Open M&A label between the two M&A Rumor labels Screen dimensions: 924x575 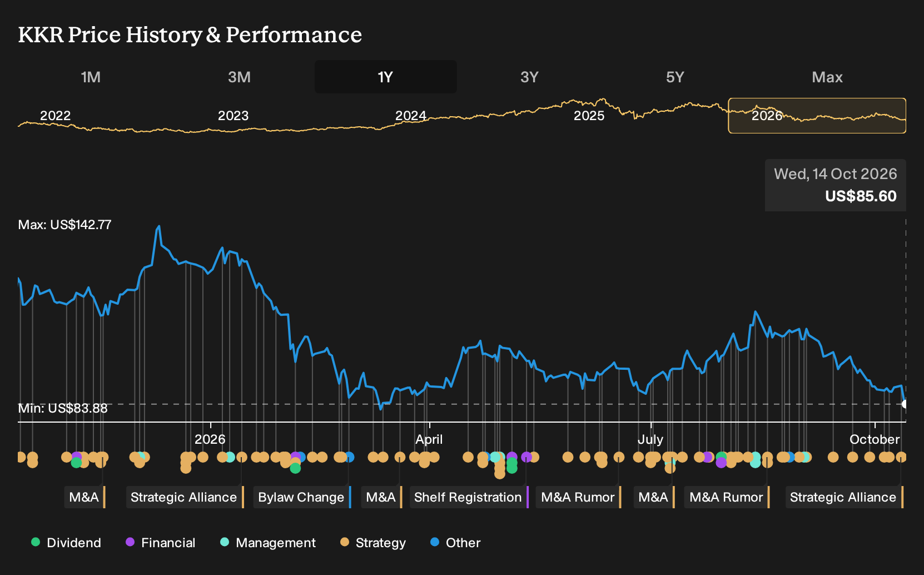[654, 497]
